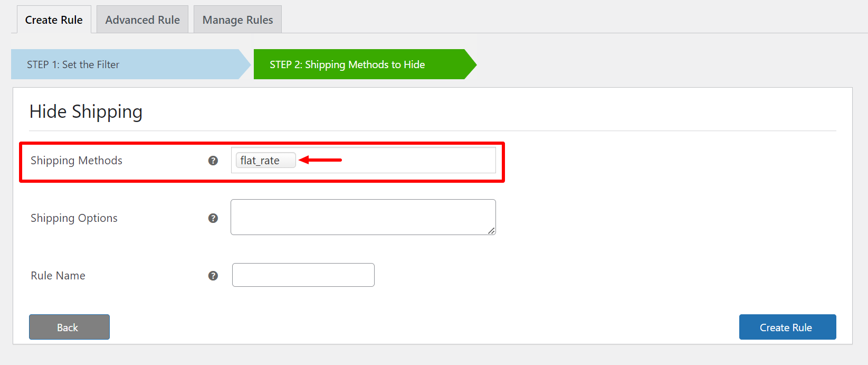868x365 pixels.
Task: Click the red arrow pointing at flat_rate
Action: click(321, 160)
